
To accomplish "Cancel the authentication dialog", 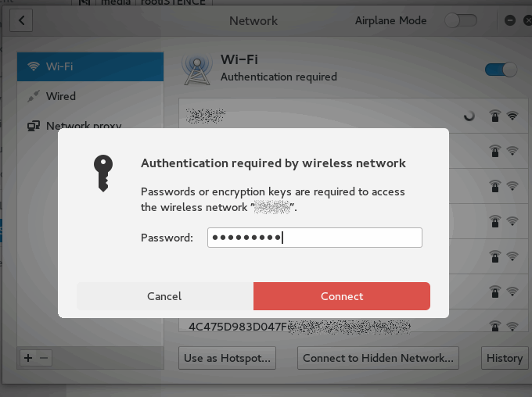I will click(164, 296).
